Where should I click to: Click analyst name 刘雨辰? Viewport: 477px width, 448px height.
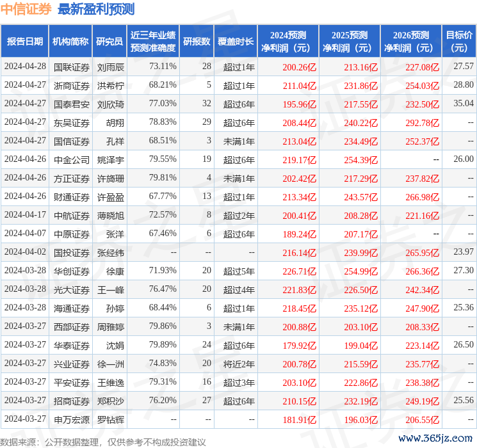pos(110,67)
